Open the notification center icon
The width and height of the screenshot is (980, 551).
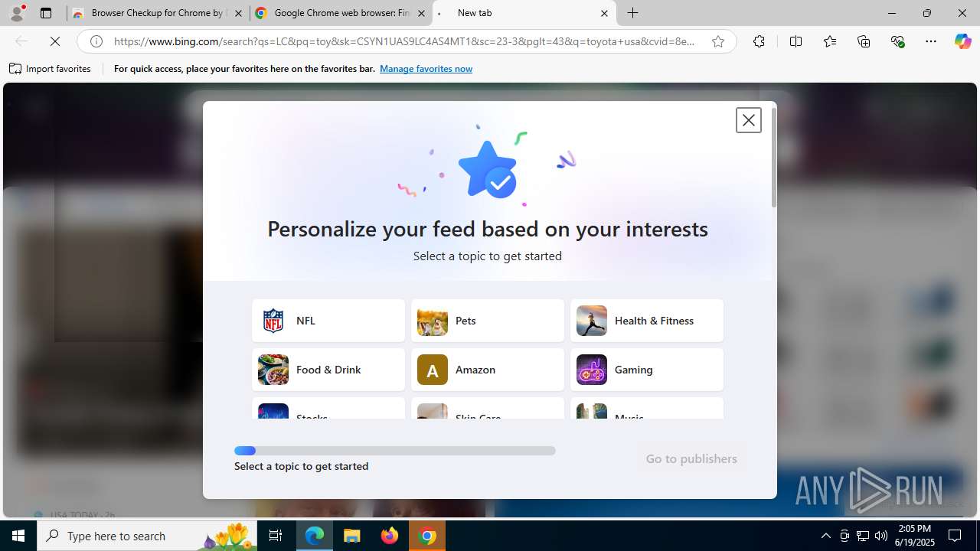pos(955,536)
